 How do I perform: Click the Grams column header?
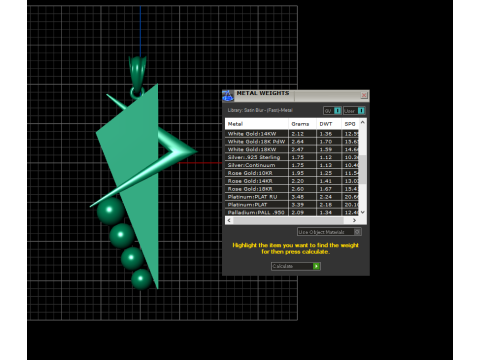tap(302, 124)
